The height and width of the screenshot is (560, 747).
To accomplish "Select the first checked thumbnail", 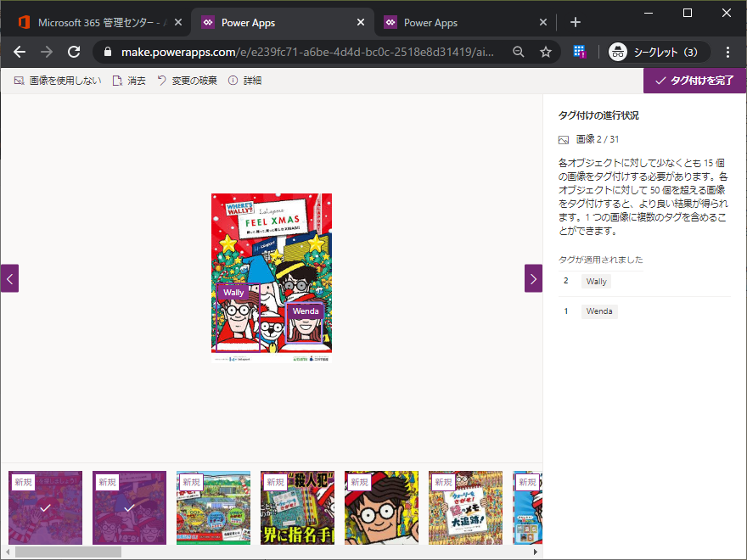I will tap(46, 507).
